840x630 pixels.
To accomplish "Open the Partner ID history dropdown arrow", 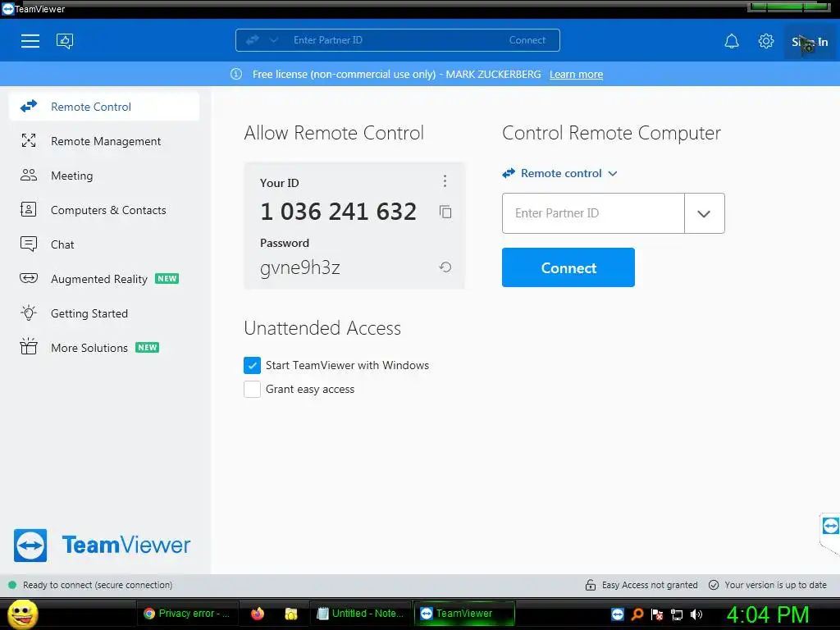I will click(x=704, y=213).
